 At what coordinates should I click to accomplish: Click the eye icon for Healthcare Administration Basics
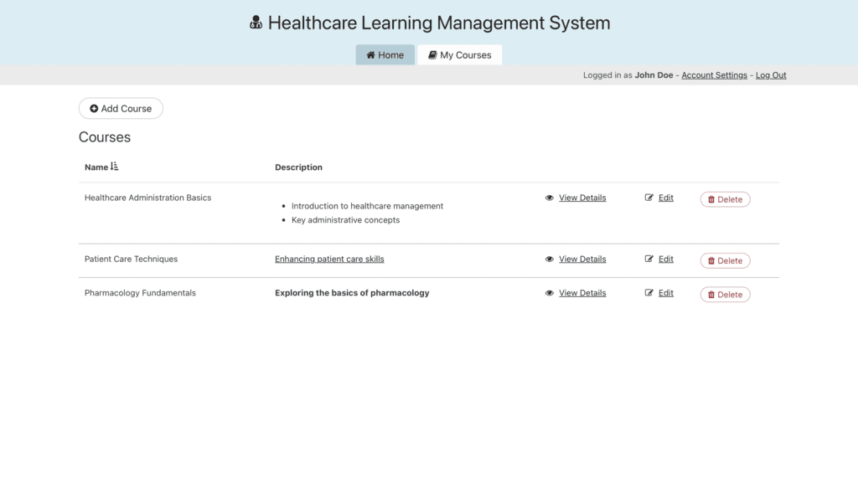click(x=550, y=198)
